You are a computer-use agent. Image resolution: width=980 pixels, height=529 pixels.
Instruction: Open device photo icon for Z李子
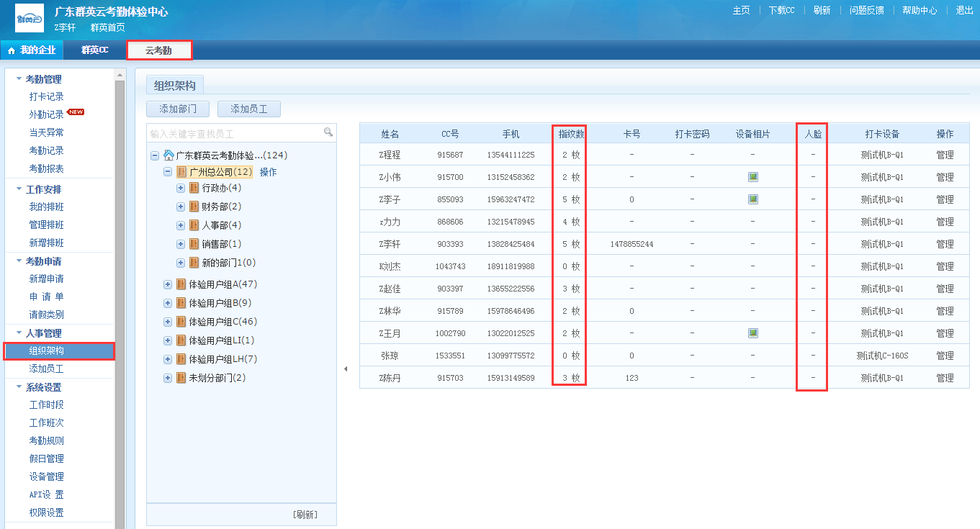point(752,199)
